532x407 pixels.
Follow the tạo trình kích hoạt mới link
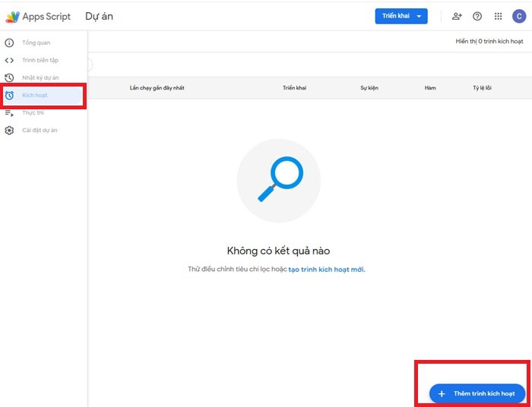326,270
